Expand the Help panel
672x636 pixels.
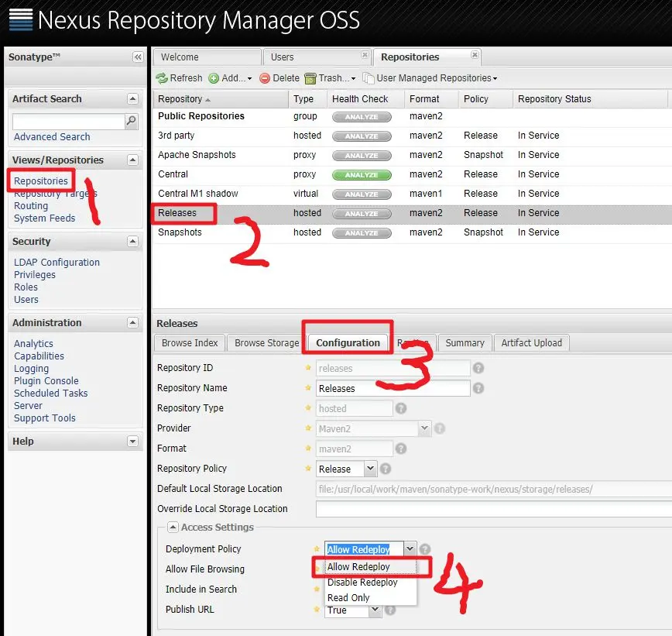pos(133,442)
